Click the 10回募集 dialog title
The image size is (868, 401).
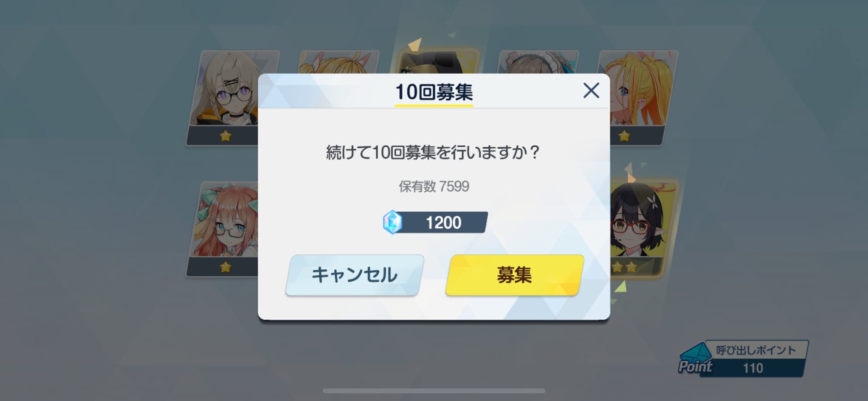434,92
